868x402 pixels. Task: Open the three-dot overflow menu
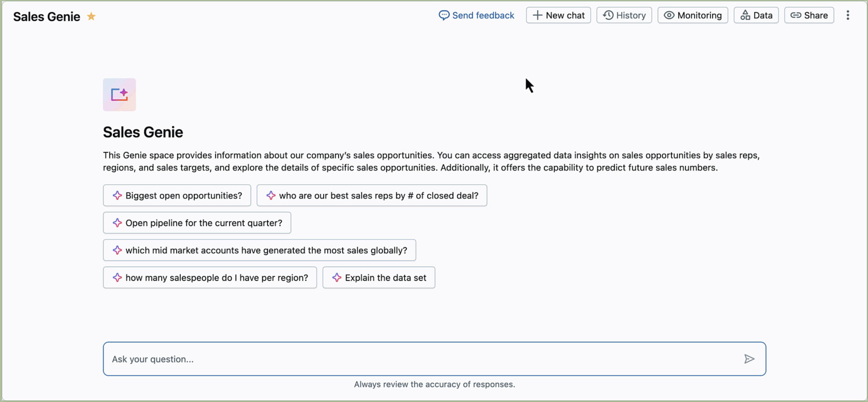tap(848, 15)
